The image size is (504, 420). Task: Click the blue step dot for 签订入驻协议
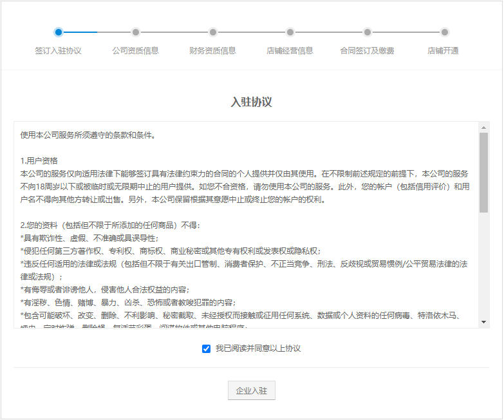(x=59, y=32)
